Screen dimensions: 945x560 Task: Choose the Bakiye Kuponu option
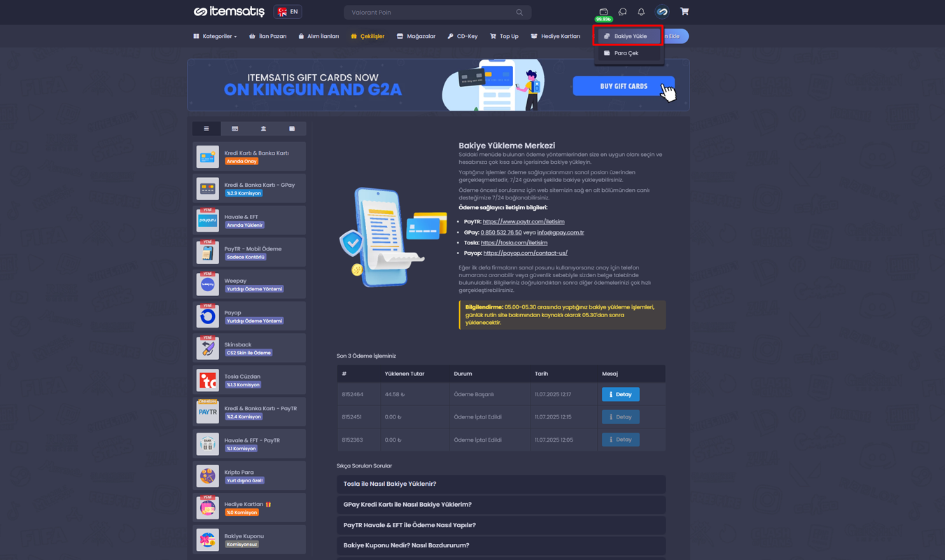[x=249, y=540]
